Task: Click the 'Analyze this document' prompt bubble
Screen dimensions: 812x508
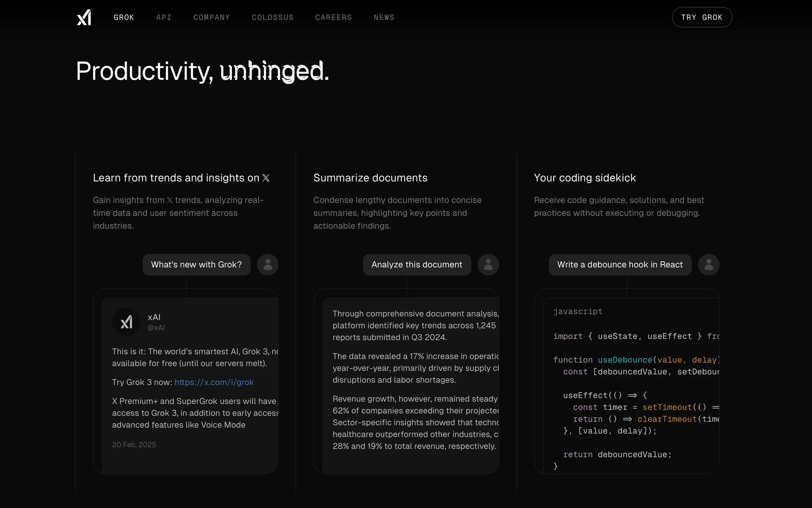Action: point(417,265)
